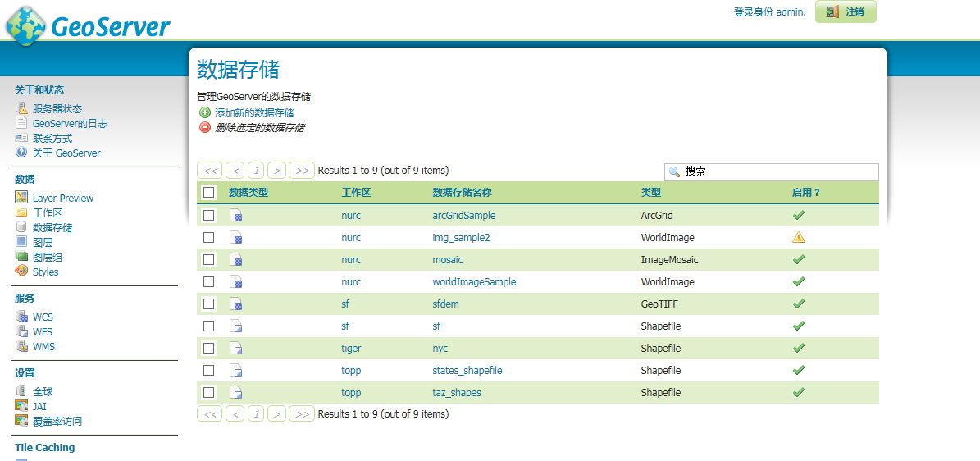980x461 pixels.
Task: Click the ImageMosaic type cell
Action: (x=669, y=259)
